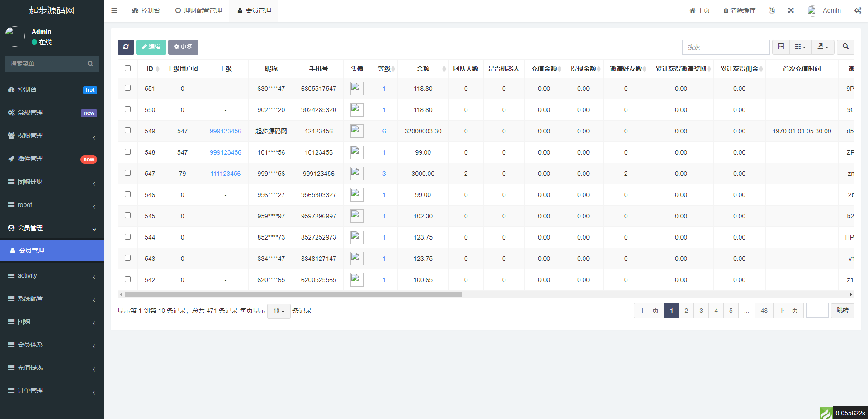
Task: Toggle table card view icon
Action: click(x=781, y=47)
